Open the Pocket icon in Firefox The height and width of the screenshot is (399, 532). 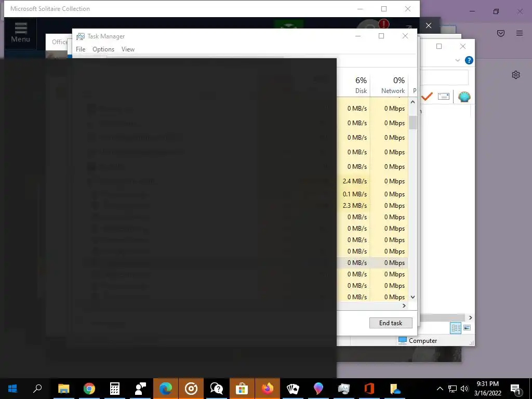pos(501,33)
